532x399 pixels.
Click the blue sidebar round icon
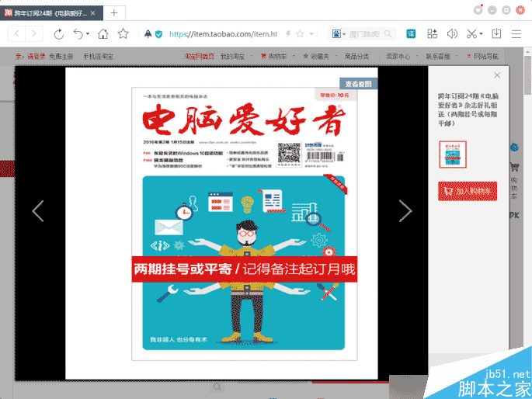pos(514,147)
